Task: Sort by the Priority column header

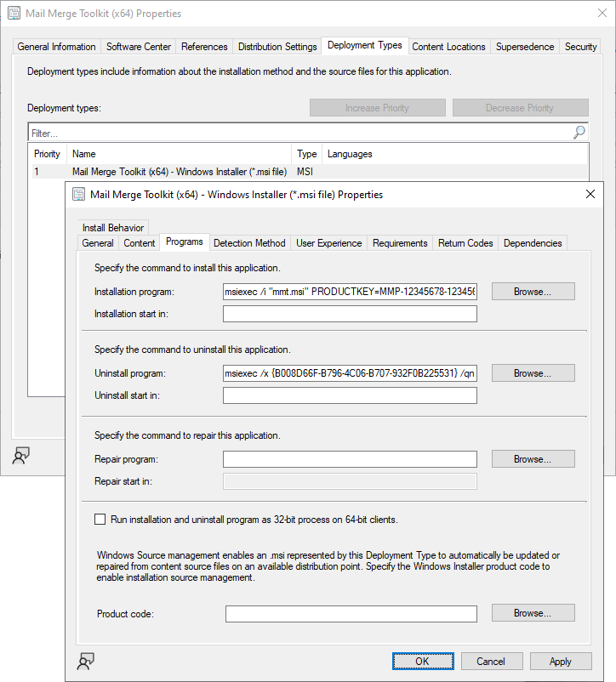Action: pyautogui.click(x=47, y=154)
